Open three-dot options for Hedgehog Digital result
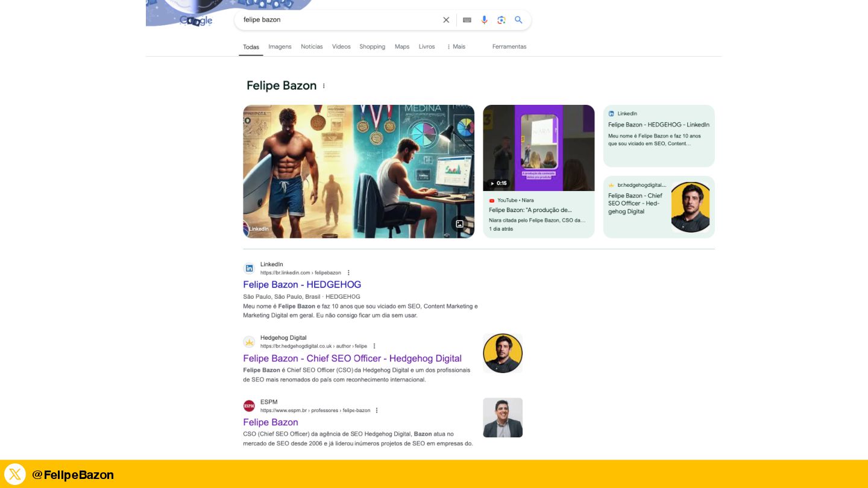 [374, 346]
